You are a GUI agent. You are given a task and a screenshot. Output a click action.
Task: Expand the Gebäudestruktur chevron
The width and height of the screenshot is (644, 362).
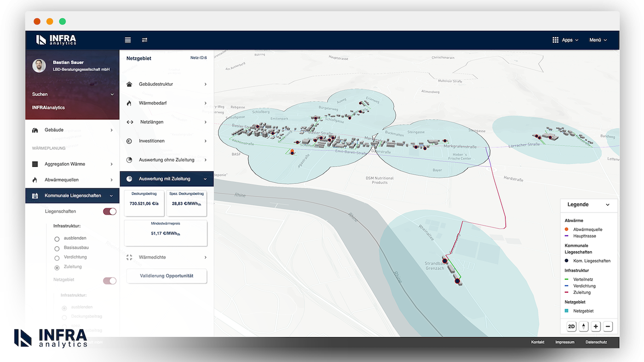(205, 84)
